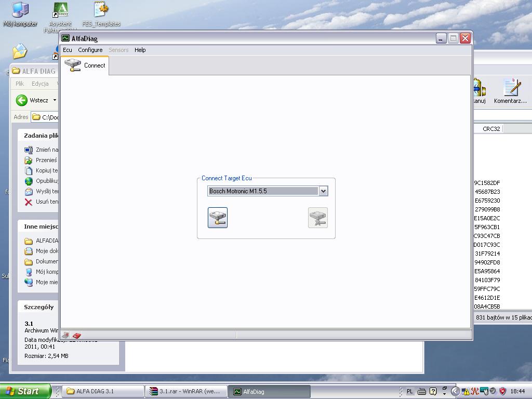Click the Kopiuj copy file task
This screenshot has height=399, width=532.
pos(41,170)
